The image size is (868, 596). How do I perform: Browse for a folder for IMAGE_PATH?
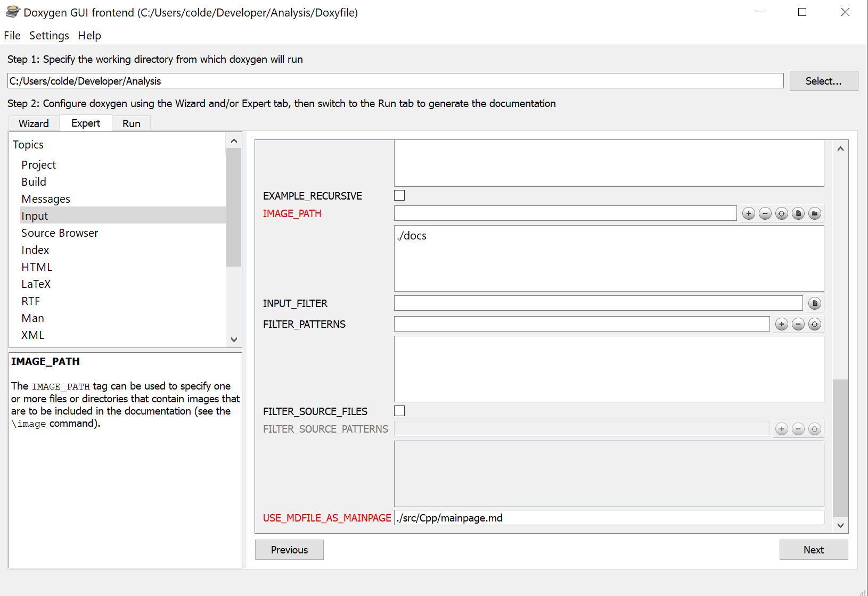point(815,213)
